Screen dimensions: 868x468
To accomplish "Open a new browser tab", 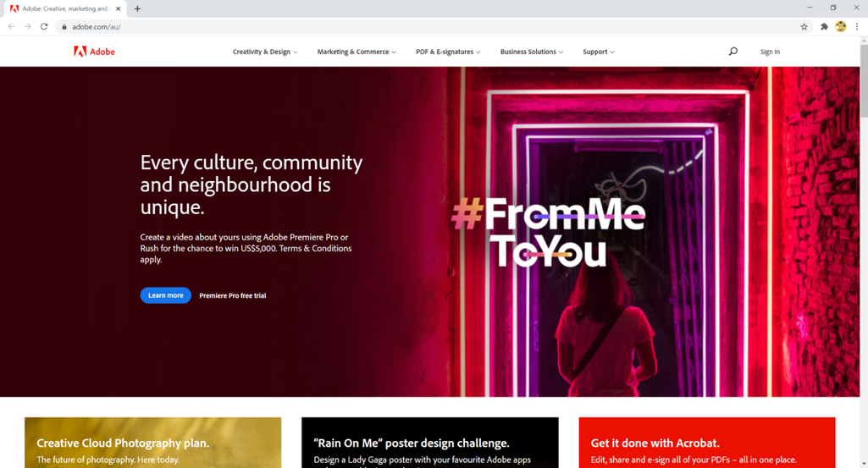I will pos(137,8).
